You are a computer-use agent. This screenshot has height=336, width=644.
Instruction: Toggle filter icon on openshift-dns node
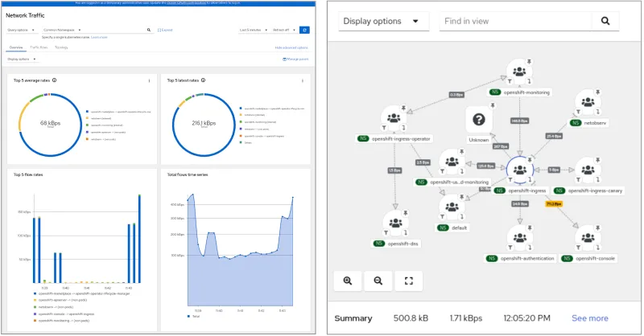[386, 232]
